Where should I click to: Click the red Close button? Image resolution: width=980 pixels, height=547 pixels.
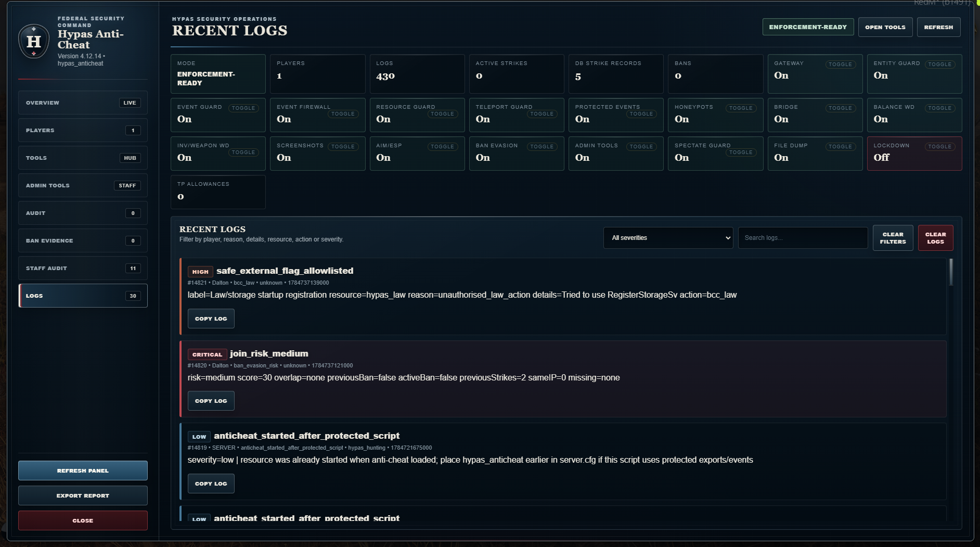[x=83, y=520]
